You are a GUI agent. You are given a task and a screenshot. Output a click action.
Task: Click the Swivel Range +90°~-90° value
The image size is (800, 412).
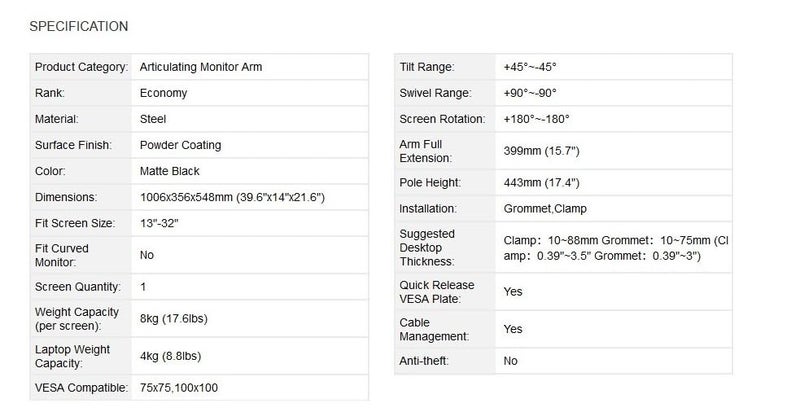[530, 93]
